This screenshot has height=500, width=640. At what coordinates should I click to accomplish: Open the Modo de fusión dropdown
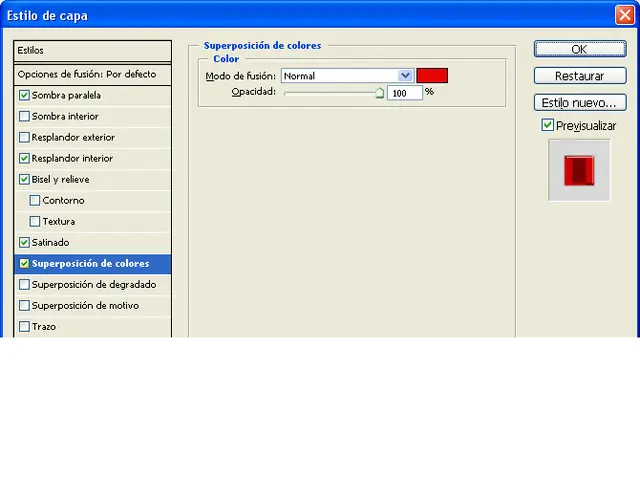pos(347,76)
